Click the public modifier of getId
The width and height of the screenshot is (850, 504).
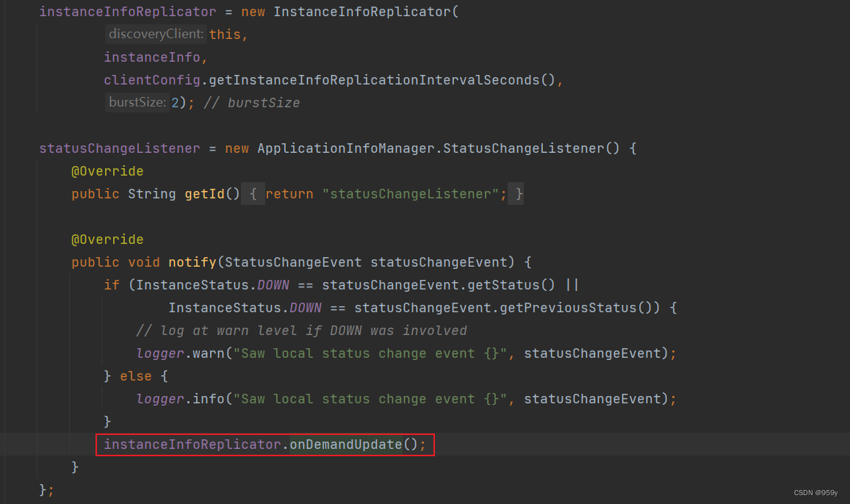click(95, 193)
